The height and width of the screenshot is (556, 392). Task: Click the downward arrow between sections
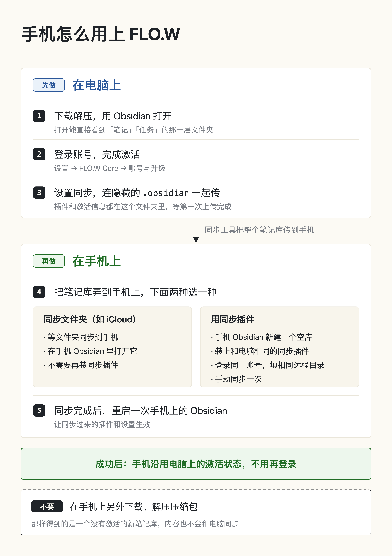[196, 230]
